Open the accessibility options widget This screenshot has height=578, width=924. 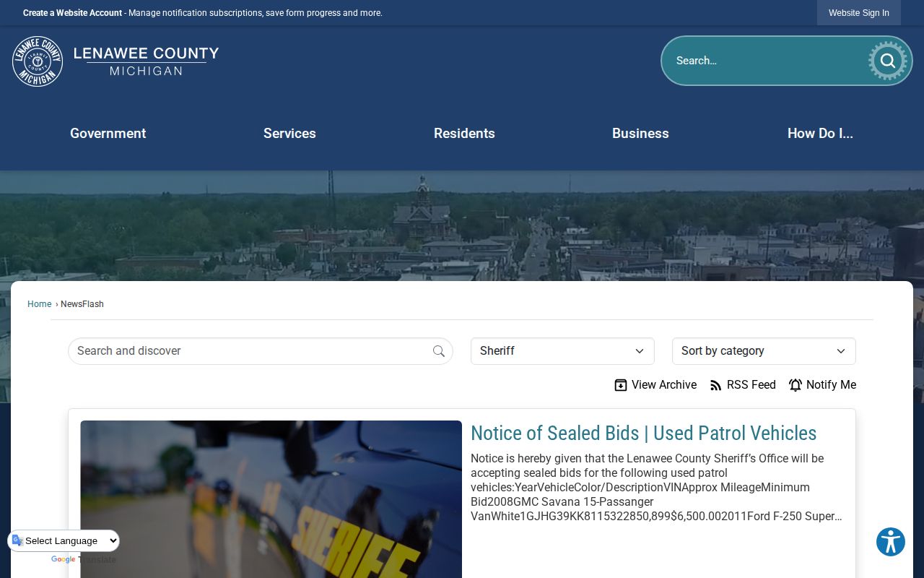[891, 542]
